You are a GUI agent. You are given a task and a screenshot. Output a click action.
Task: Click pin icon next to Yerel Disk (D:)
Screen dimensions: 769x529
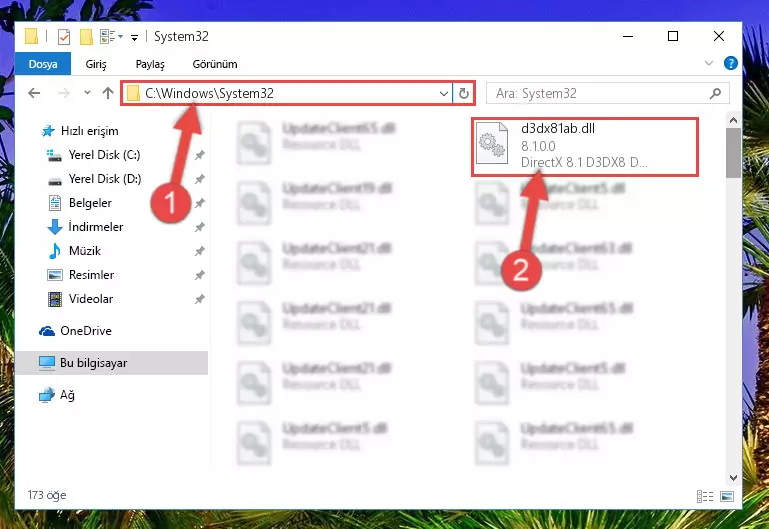(x=200, y=179)
